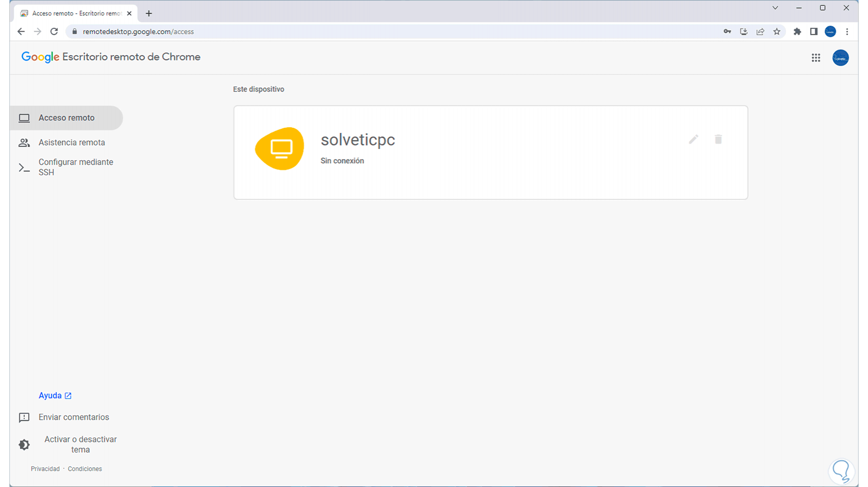Minimize the Chrome window
868x487 pixels.
tap(799, 8)
